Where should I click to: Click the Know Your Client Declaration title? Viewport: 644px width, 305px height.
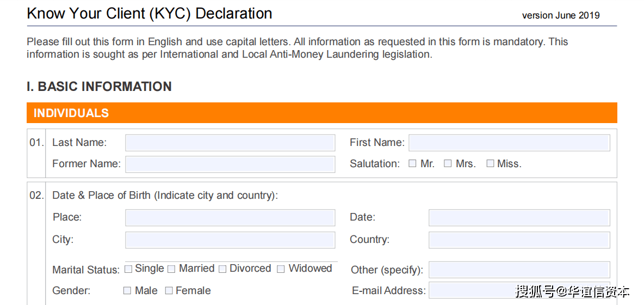150,14
